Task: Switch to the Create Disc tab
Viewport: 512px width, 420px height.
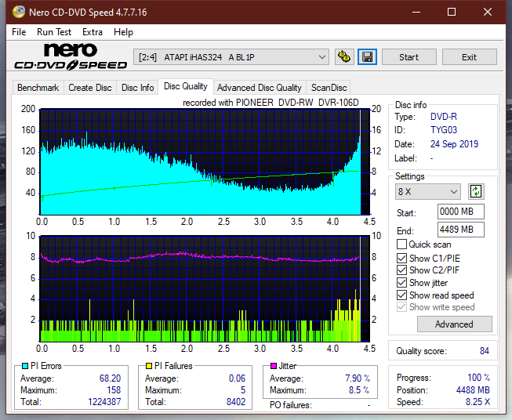Action: click(x=90, y=88)
